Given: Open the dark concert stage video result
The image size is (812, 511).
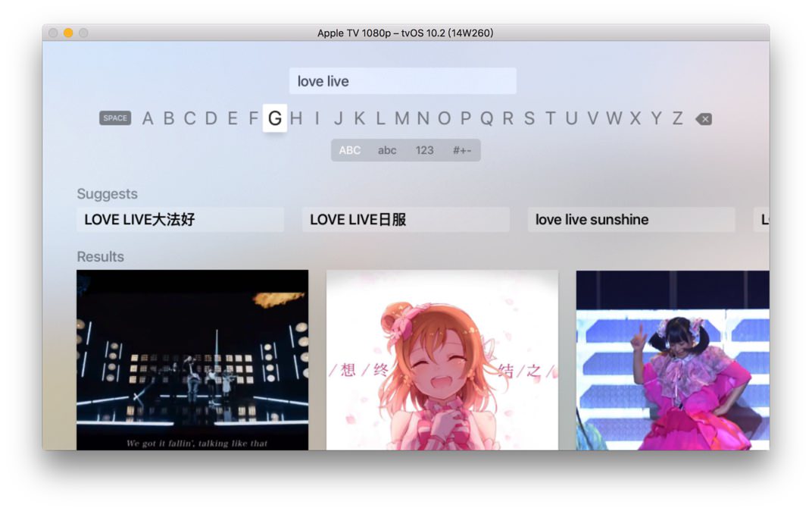Looking at the screenshot, I should point(192,359).
